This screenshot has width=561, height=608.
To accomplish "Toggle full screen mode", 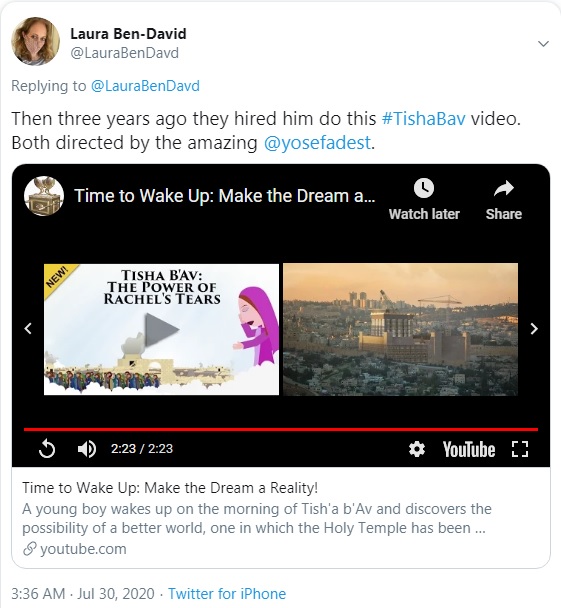I will pos(520,449).
